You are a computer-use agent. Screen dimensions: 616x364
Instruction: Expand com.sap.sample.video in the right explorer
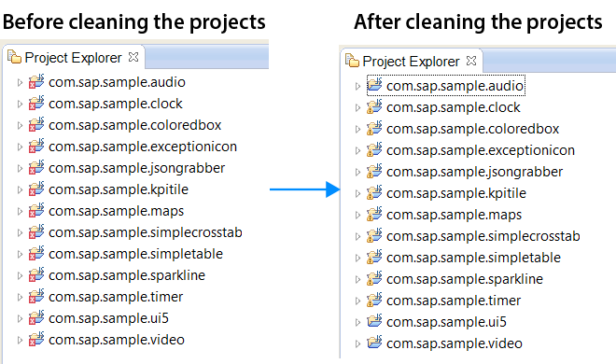[x=357, y=344]
